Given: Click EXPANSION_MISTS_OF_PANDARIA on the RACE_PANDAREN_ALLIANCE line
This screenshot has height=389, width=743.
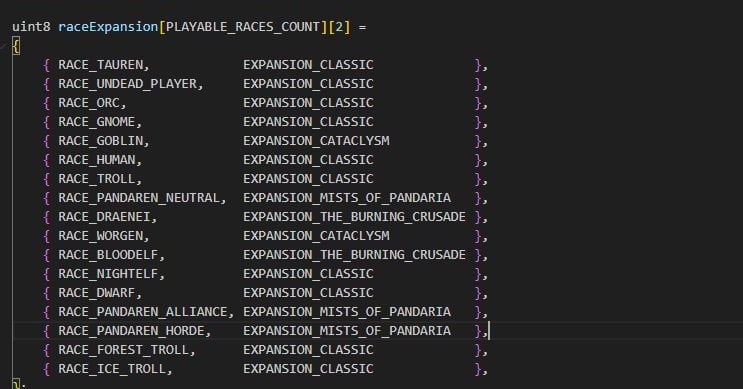Looking at the screenshot, I should point(347,311).
